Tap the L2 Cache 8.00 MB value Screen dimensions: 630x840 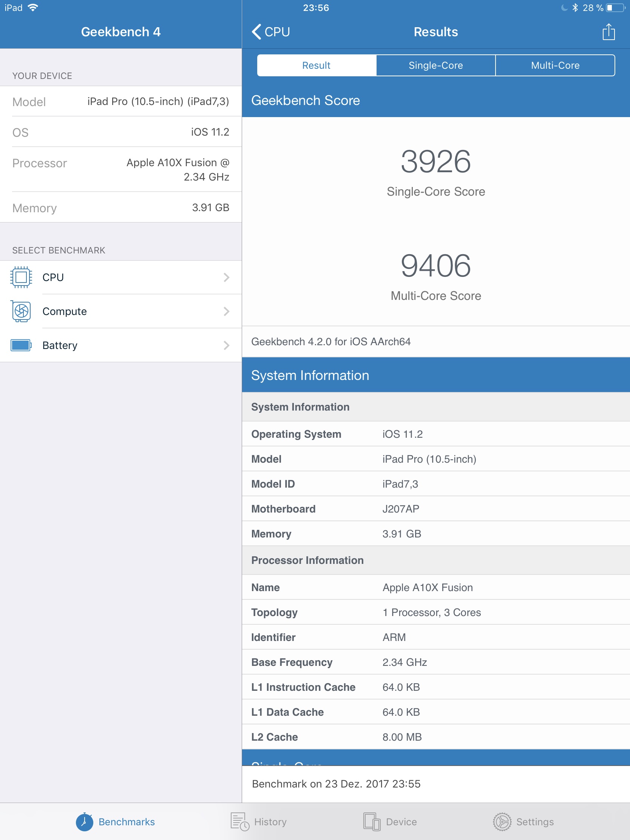(402, 737)
